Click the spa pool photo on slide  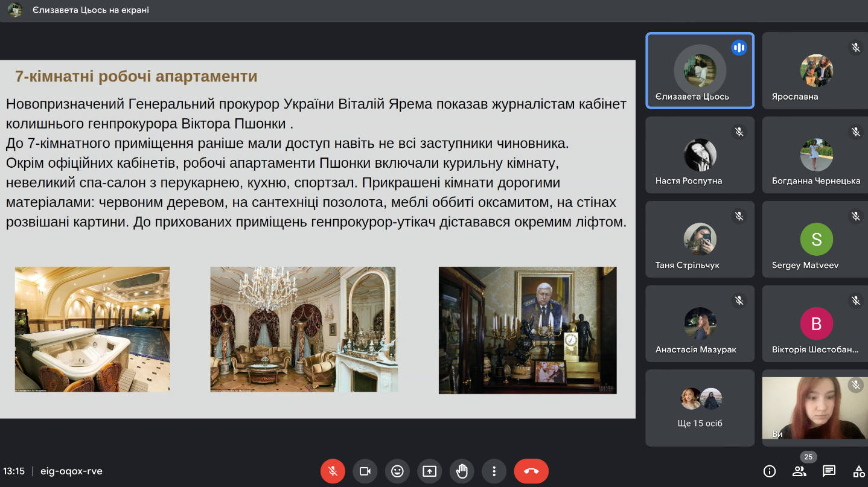tap(92, 329)
